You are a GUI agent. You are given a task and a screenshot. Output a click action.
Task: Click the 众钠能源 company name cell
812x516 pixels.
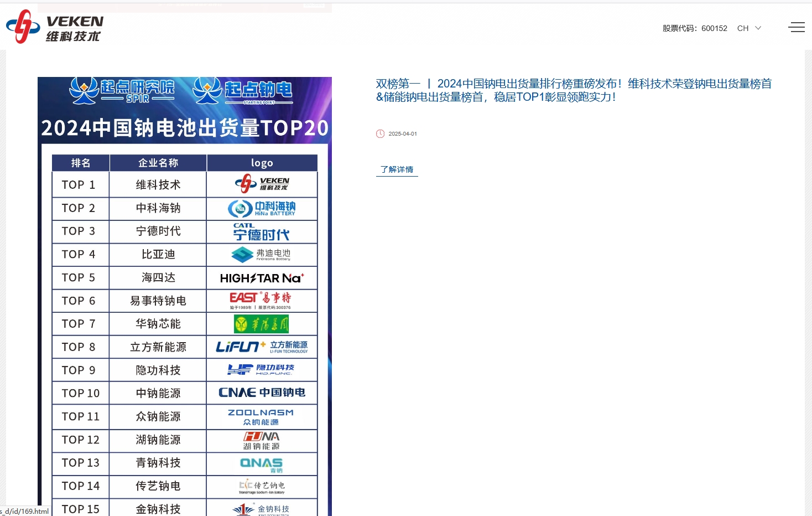point(158,417)
